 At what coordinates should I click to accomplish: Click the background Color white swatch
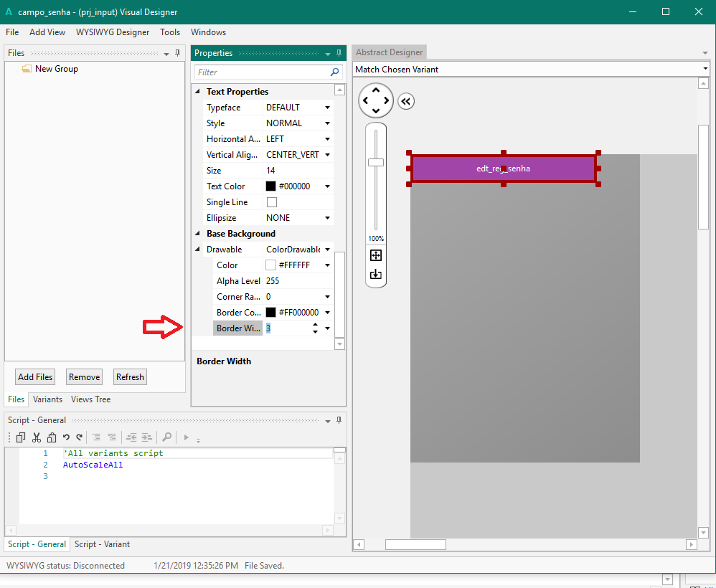[270, 265]
